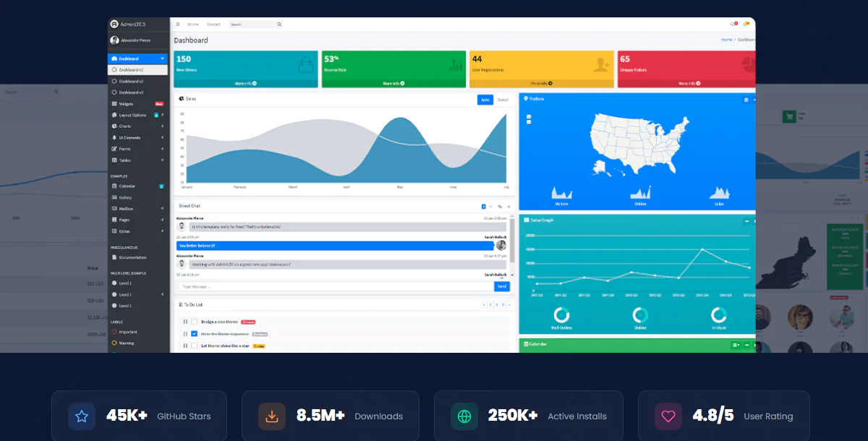The height and width of the screenshot is (441, 868).
Task: Expand the Forms sidebar menu
Action: tap(137, 149)
